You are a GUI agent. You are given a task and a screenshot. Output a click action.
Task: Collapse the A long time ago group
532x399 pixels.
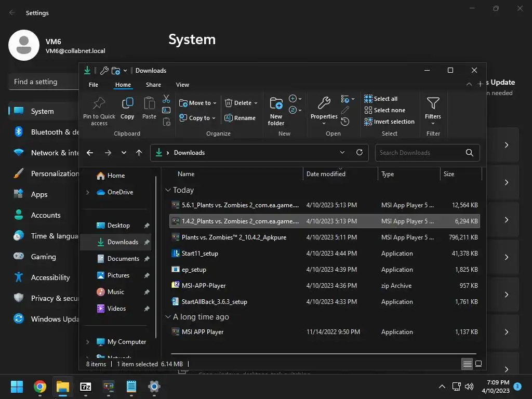[168, 317]
